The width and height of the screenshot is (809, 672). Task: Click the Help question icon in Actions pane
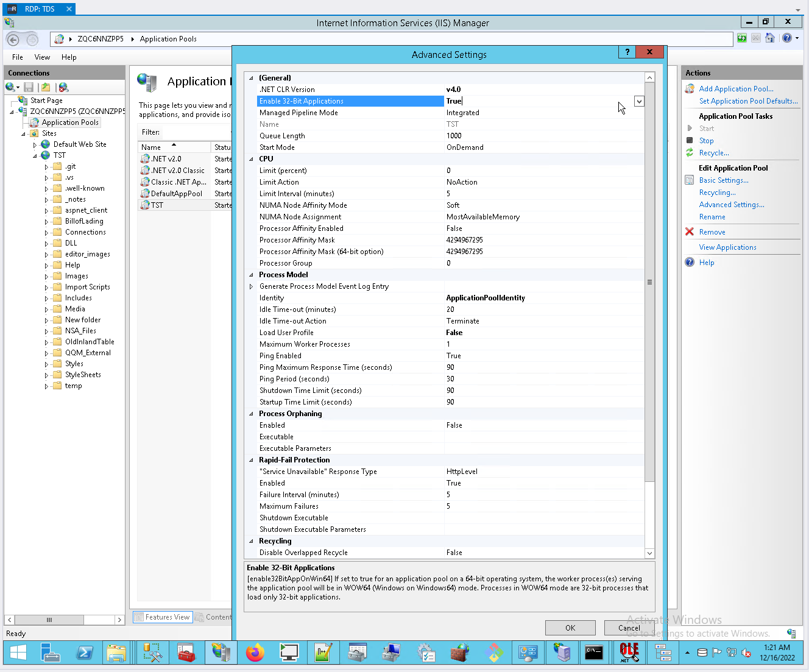click(x=690, y=263)
